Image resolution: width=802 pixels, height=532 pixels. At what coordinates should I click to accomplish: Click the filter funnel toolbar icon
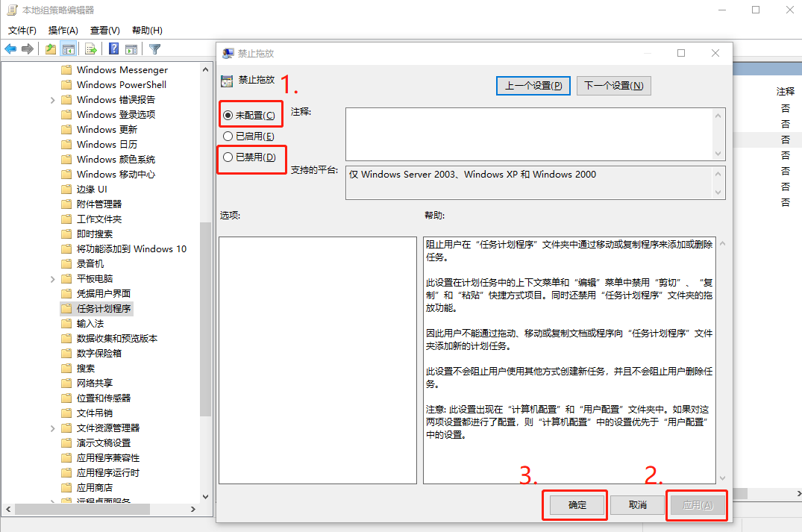(154, 49)
